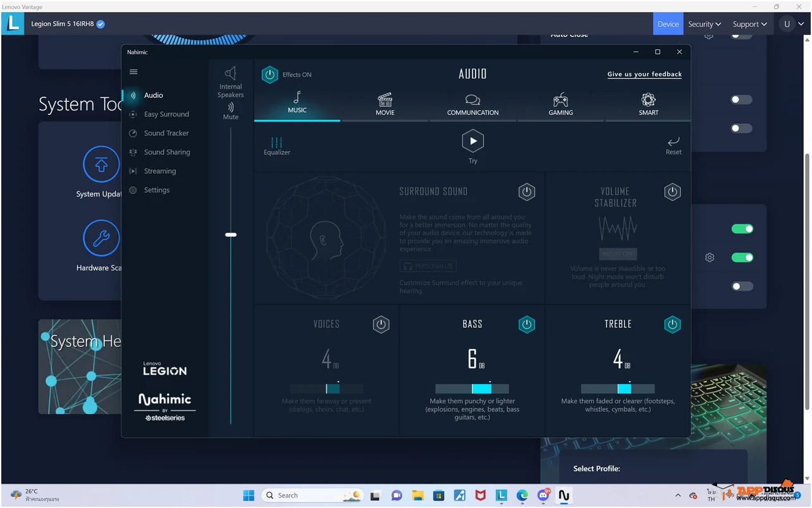Click the Nahimic taskbar icon
Viewport: 812px width, 508px height.
coord(563,495)
